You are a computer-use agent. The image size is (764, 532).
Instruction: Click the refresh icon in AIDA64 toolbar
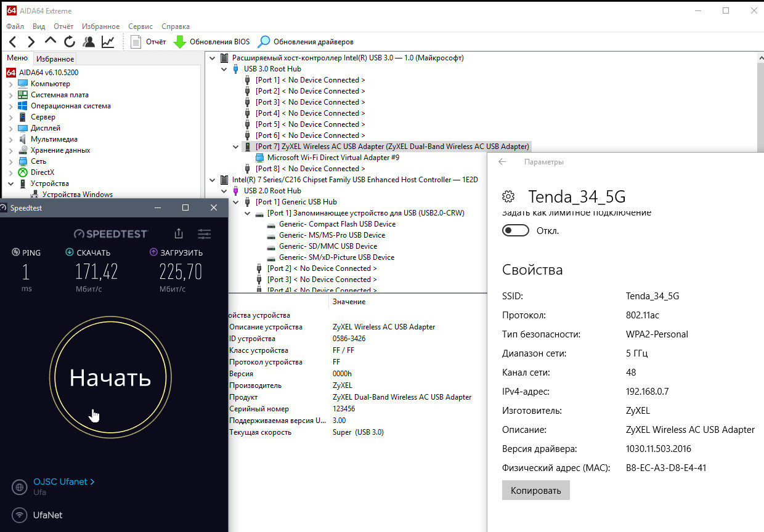coord(70,42)
